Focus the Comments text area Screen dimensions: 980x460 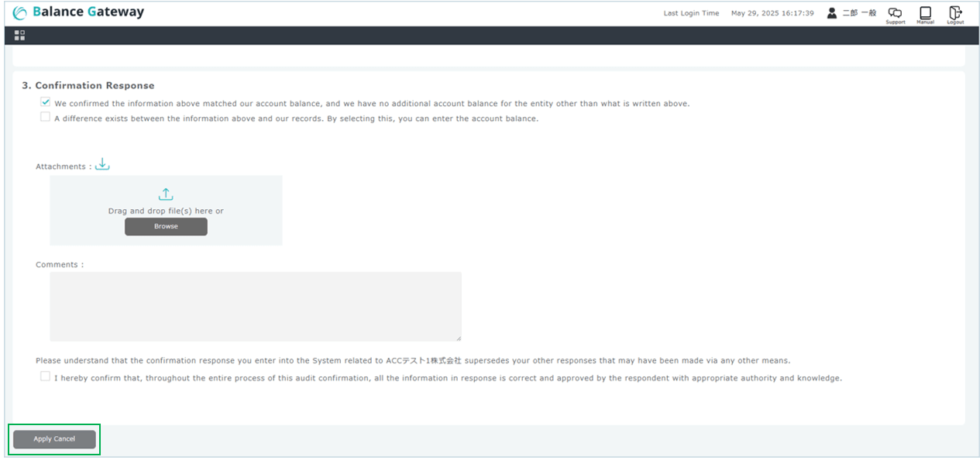click(x=256, y=306)
